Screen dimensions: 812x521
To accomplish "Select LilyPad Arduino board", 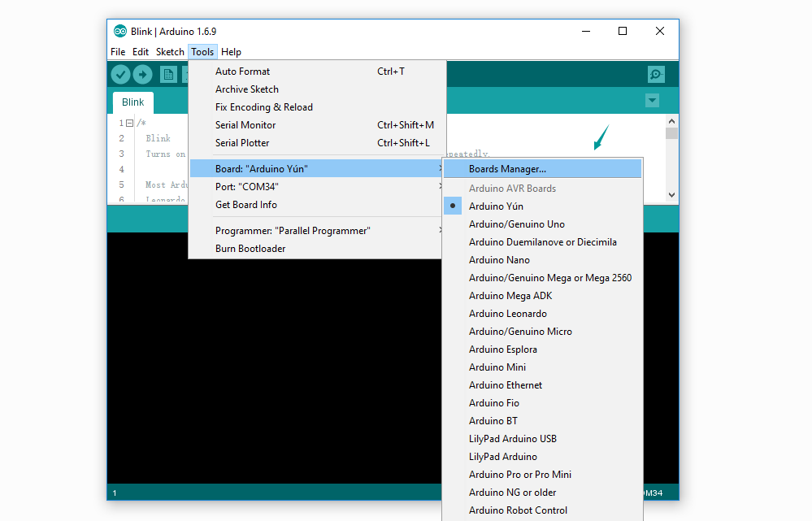I will 543,457.
